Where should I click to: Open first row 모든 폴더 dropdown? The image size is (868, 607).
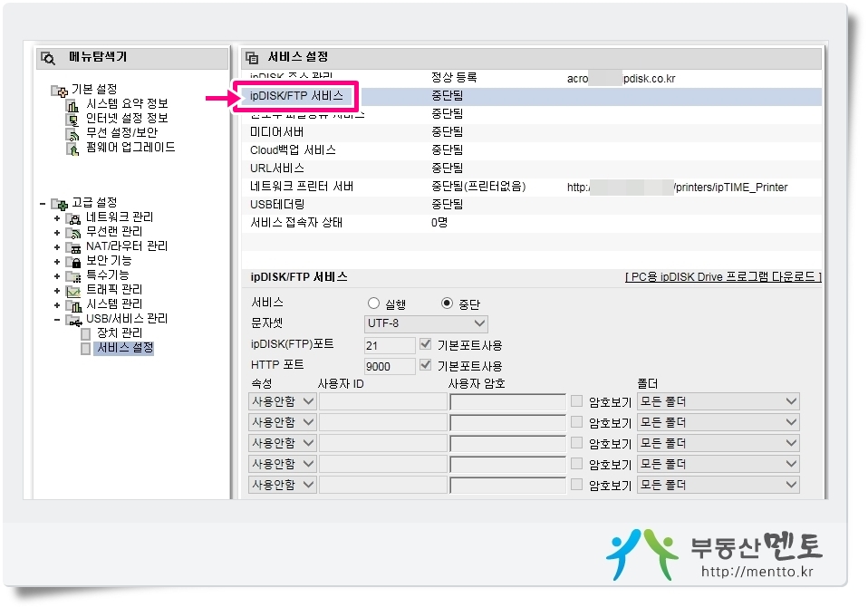(x=718, y=401)
